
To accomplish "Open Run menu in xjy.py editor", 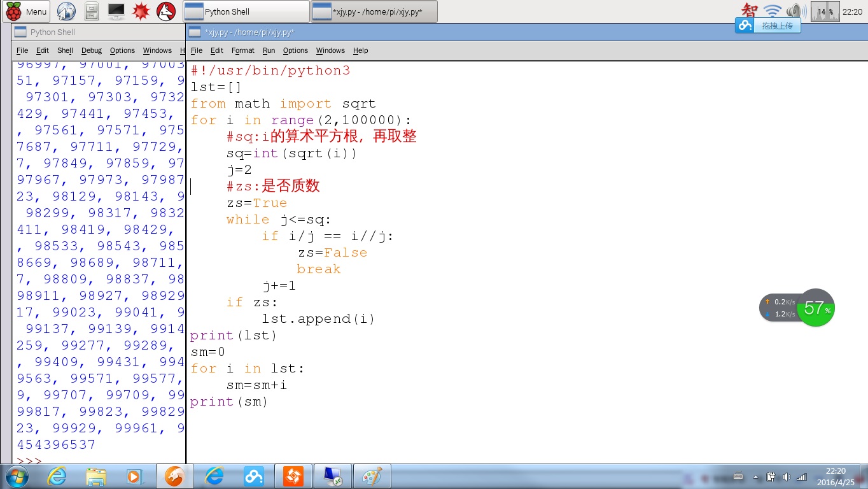I will tap(269, 50).
